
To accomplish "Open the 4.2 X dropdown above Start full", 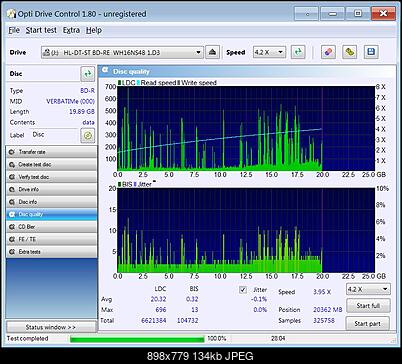I will click(x=368, y=289).
